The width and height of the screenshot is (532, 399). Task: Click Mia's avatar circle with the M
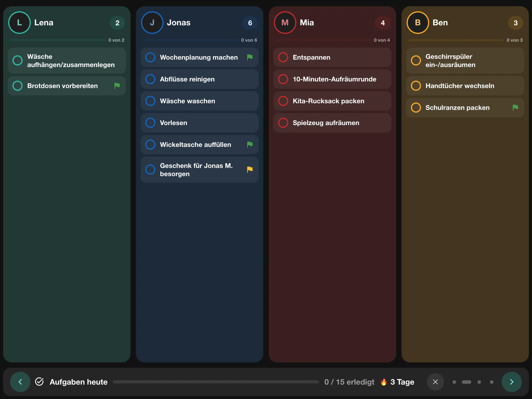click(285, 23)
